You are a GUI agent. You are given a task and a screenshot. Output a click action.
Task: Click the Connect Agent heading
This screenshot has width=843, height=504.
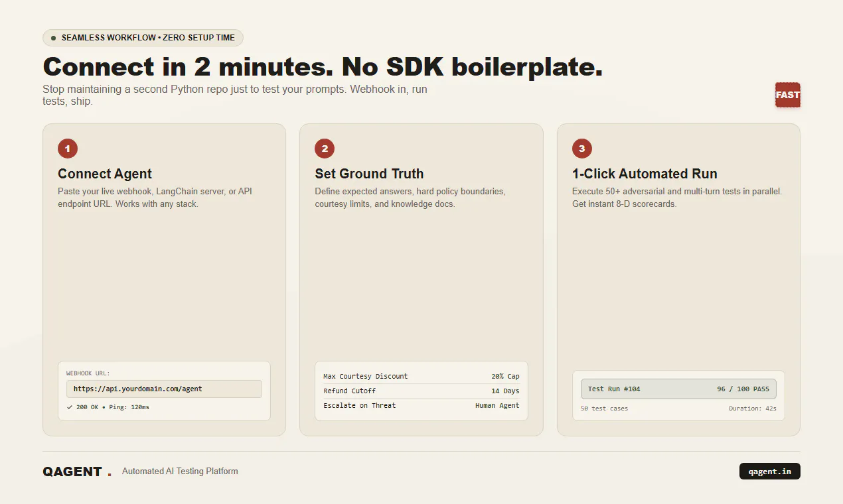coord(105,174)
